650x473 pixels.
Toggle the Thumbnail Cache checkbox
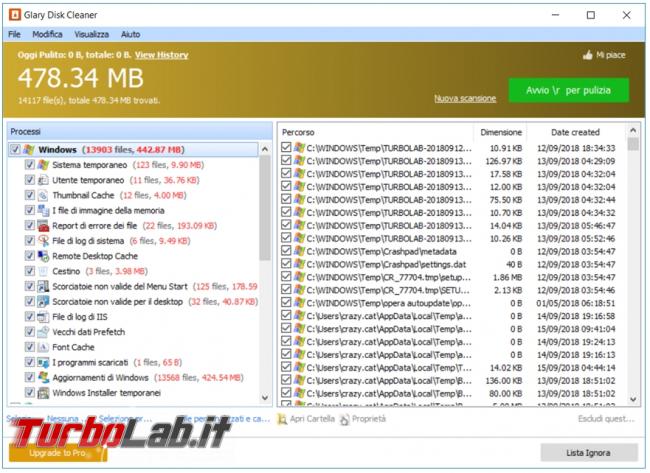click(x=29, y=195)
